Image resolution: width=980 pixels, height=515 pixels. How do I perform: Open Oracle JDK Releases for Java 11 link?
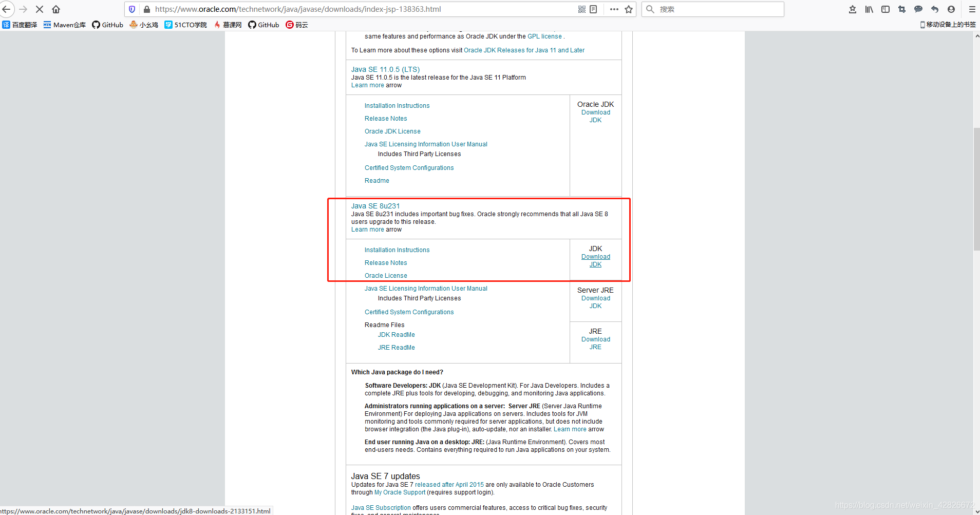point(524,50)
